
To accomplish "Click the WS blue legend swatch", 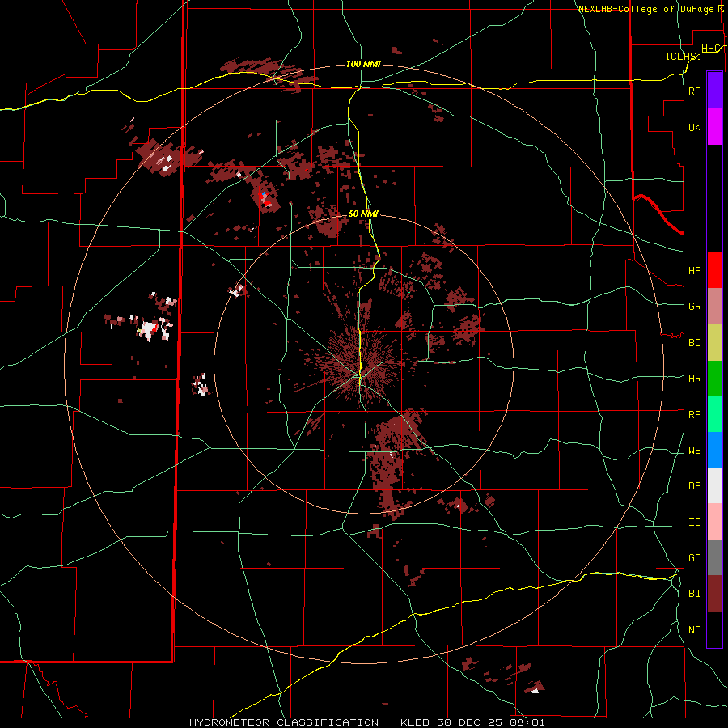I will [714, 450].
